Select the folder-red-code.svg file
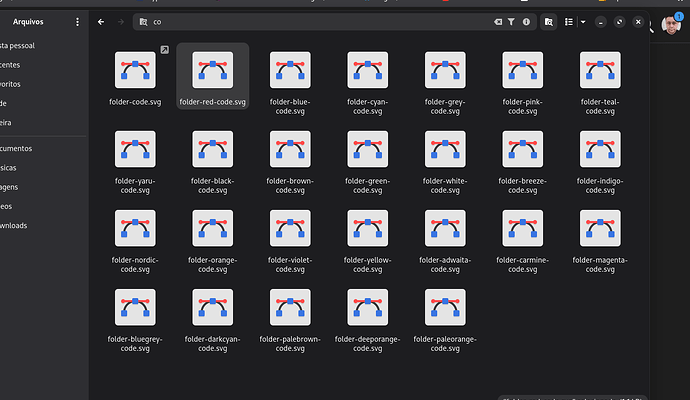Screen dimensions: 690x400 (212, 70)
